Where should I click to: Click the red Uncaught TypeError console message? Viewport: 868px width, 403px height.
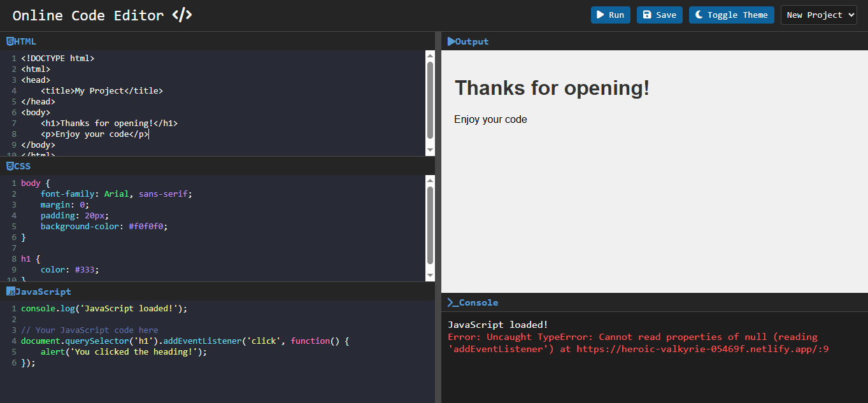pyautogui.click(x=638, y=343)
